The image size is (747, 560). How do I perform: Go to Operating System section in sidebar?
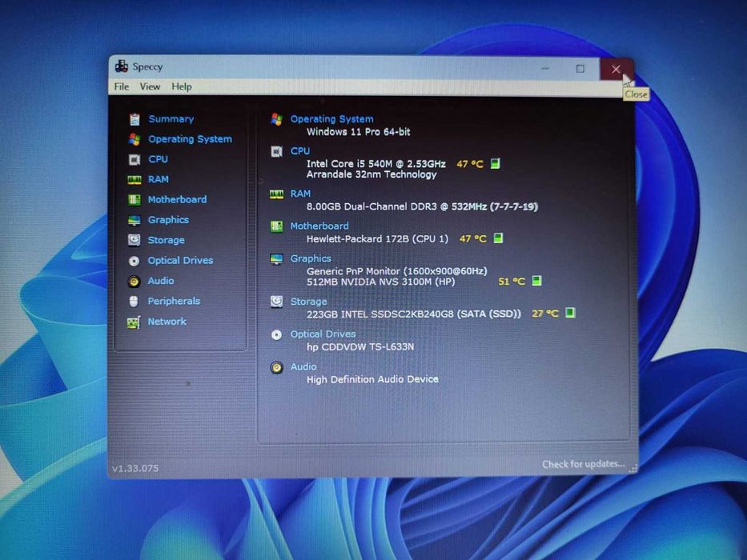click(190, 139)
